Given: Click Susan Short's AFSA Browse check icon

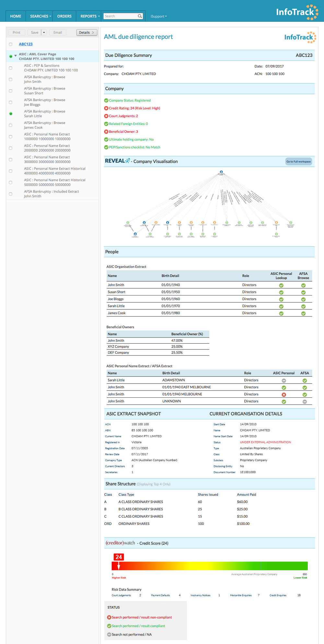Looking at the screenshot, I should point(303,293).
